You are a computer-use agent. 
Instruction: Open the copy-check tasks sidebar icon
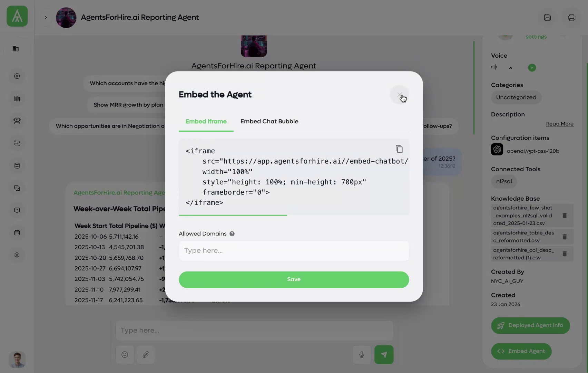click(17, 188)
